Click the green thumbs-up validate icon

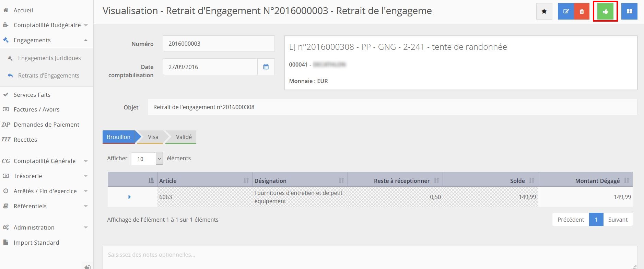[x=605, y=11]
